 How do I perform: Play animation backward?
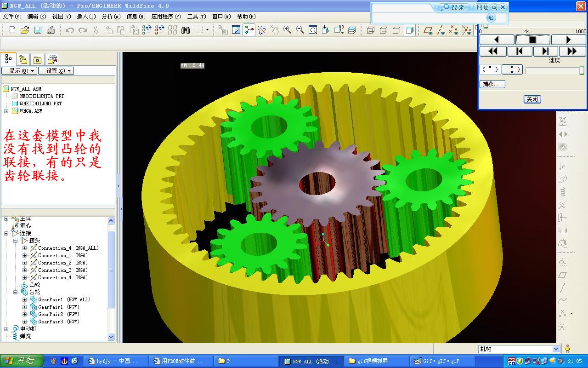pyautogui.click(x=497, y=40)
